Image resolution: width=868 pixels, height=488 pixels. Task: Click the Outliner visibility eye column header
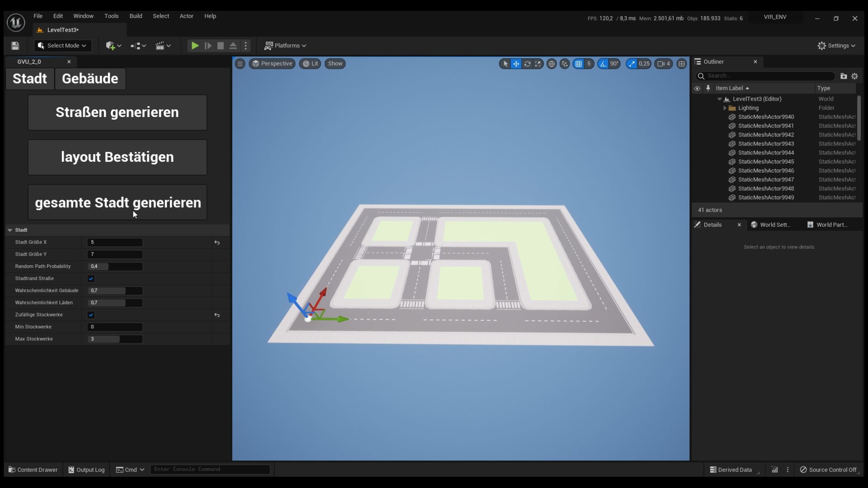(x=697, y=89)
